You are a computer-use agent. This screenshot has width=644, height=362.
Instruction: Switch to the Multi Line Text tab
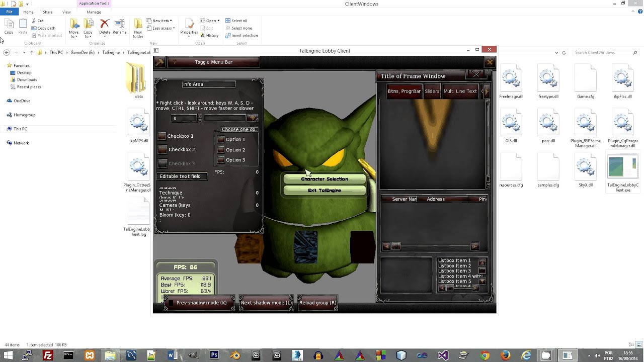point(460,91)
